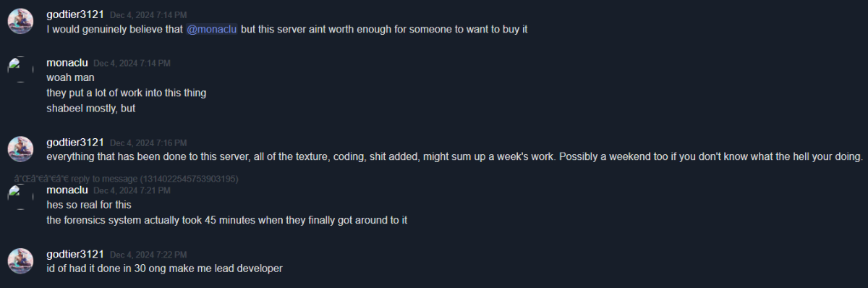
Task: Open the monaclu username at 7:21 PM
Action: [x=67, y=190]
